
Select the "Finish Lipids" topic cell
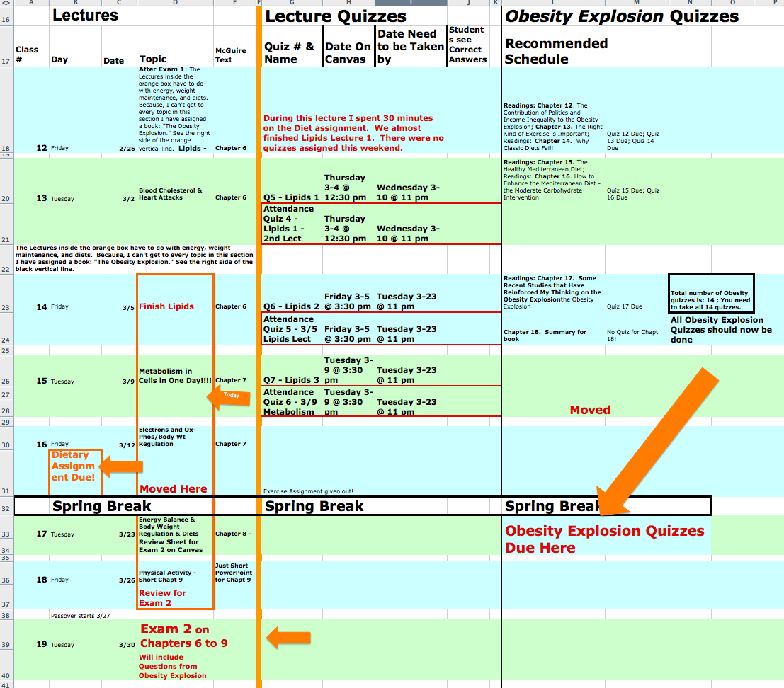point(166,306)
